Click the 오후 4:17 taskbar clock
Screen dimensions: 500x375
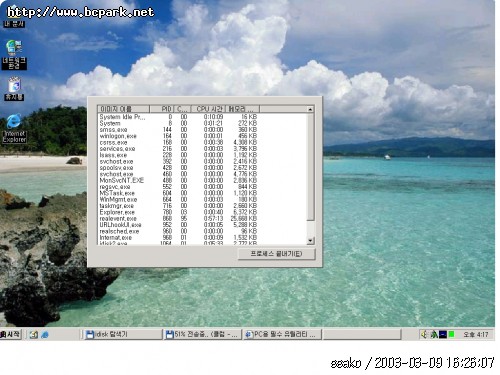click(x=476, y=334)
